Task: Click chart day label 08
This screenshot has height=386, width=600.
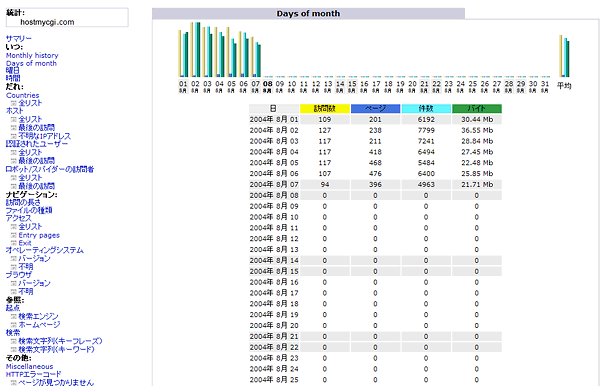Action: point(267,87)
